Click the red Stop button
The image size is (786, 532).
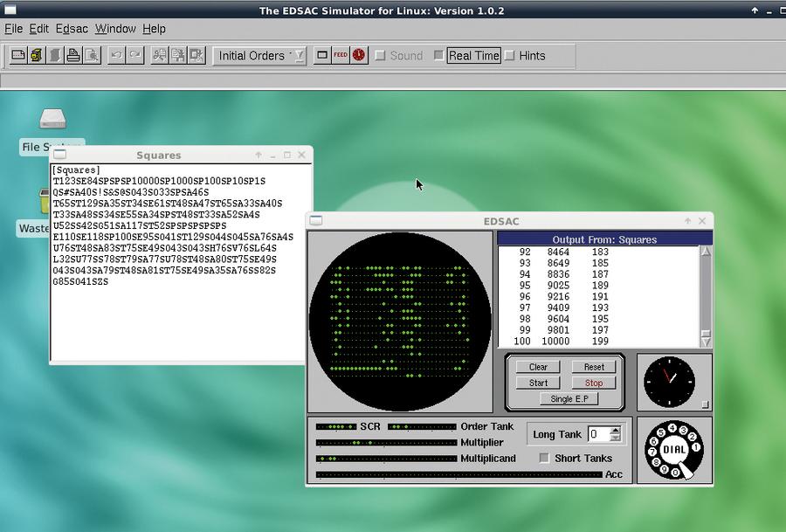(x=594, y=383)
